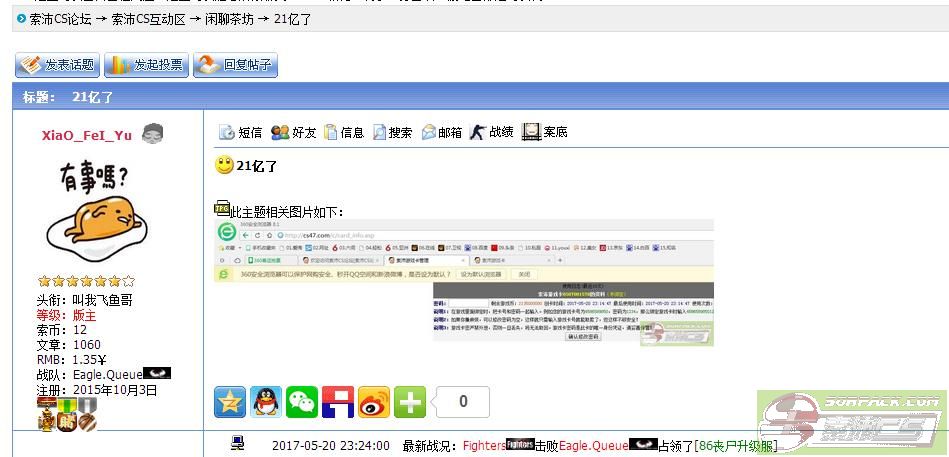The width and height of the screenshot is (949, 457).
Task: Open more share options (green plus)
Action: pyautogui.click(x=410, y=402)
